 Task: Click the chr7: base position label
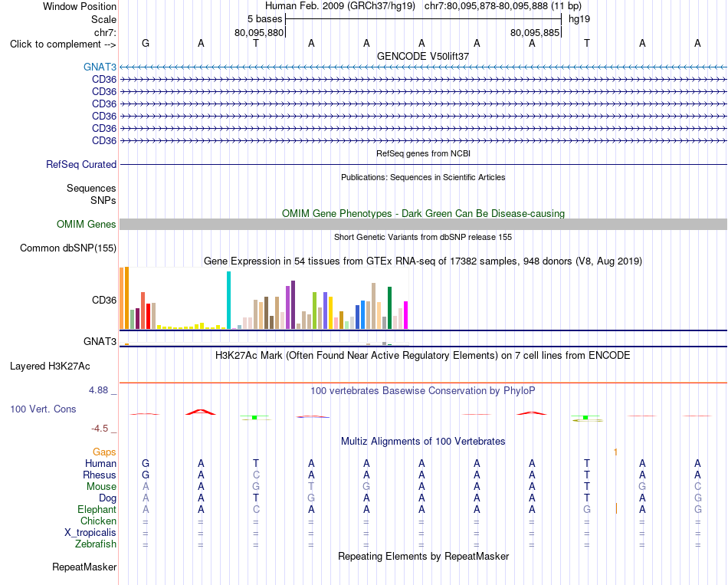106,32
